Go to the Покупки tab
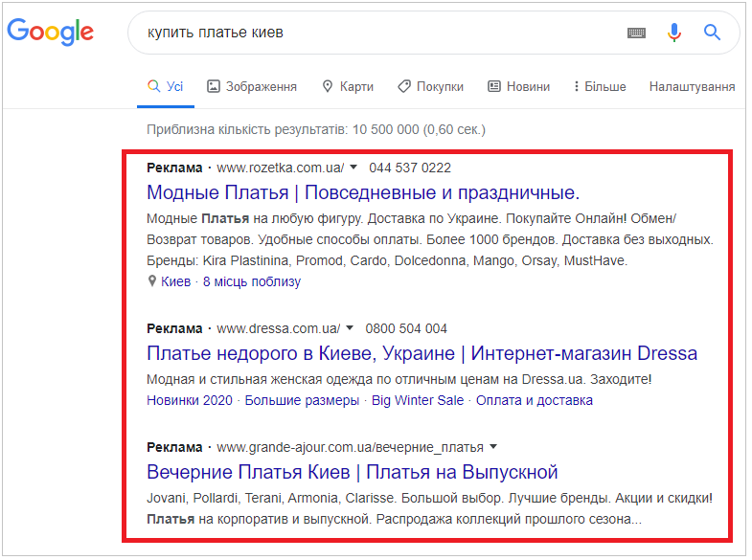 pos(431,87)
